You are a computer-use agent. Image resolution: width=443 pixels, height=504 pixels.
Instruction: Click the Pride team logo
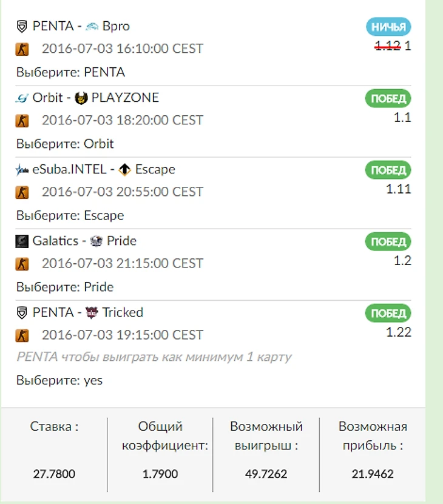point(96,241)
